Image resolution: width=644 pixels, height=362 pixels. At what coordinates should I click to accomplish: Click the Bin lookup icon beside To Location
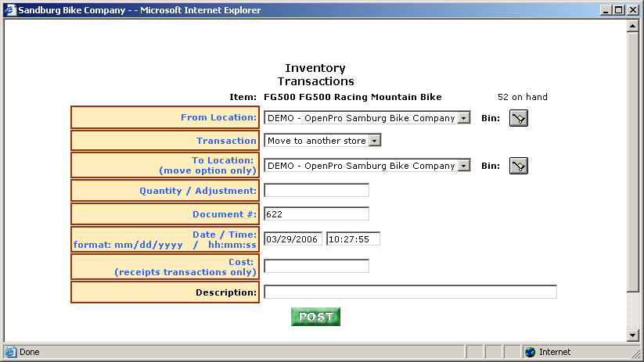(519, 166)
